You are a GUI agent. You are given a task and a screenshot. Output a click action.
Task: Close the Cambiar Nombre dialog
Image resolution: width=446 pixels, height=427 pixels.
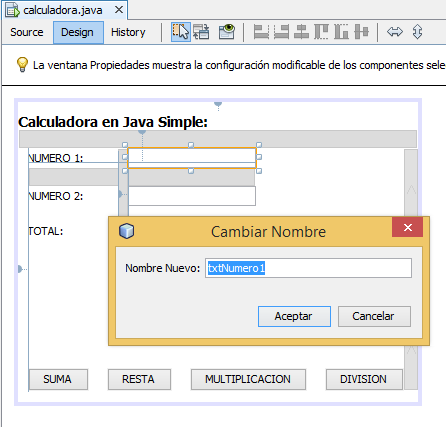point(408,227)
